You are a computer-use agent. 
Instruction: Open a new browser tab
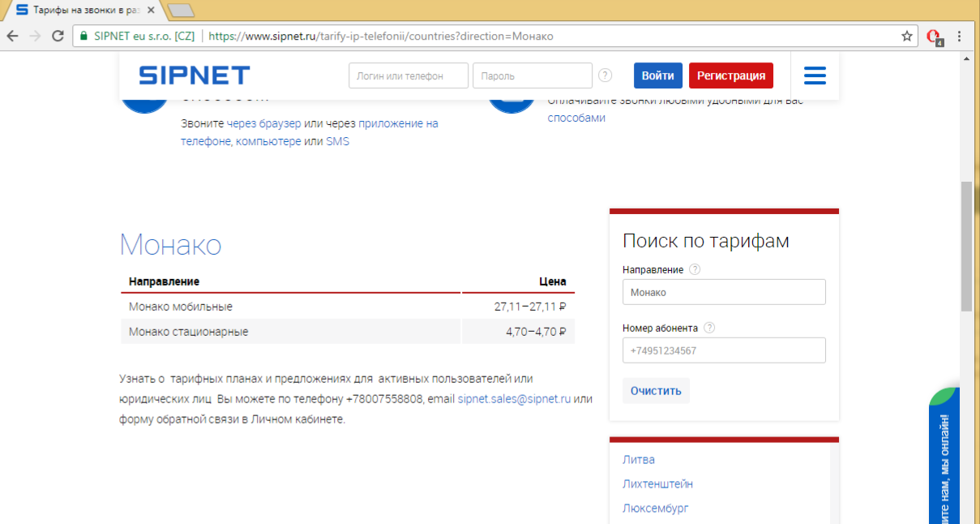[x=180, y=10]
